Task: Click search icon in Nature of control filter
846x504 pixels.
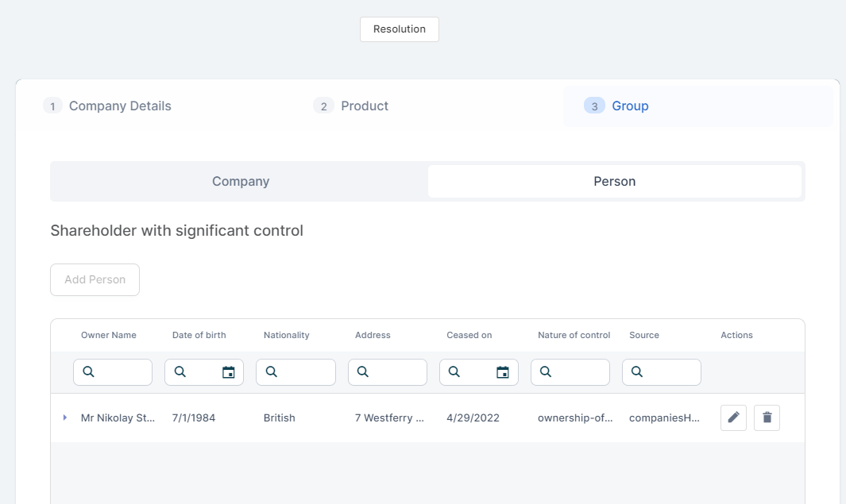Action: tap(546, 372)
